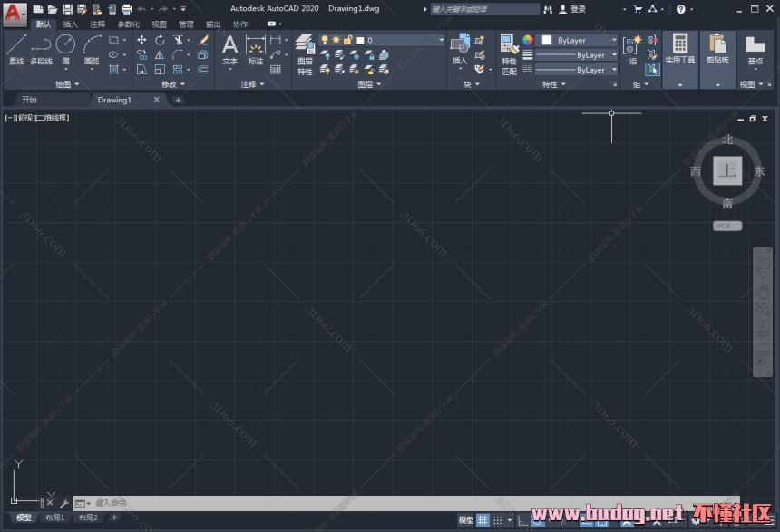This screenshot has height=532, width=780.
Task: Click the Plot printer icon
Action: [127, 9]
